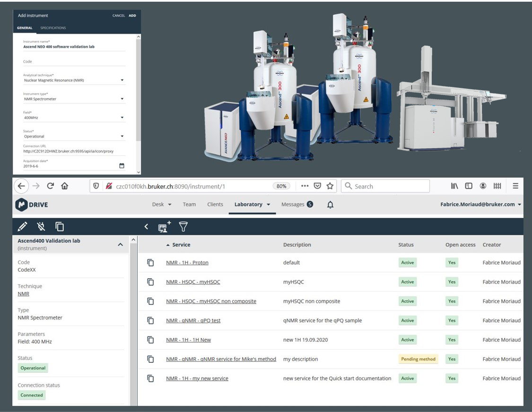
Task: Click the instrument details panel scrollbar
Action: tap(133, 324)
